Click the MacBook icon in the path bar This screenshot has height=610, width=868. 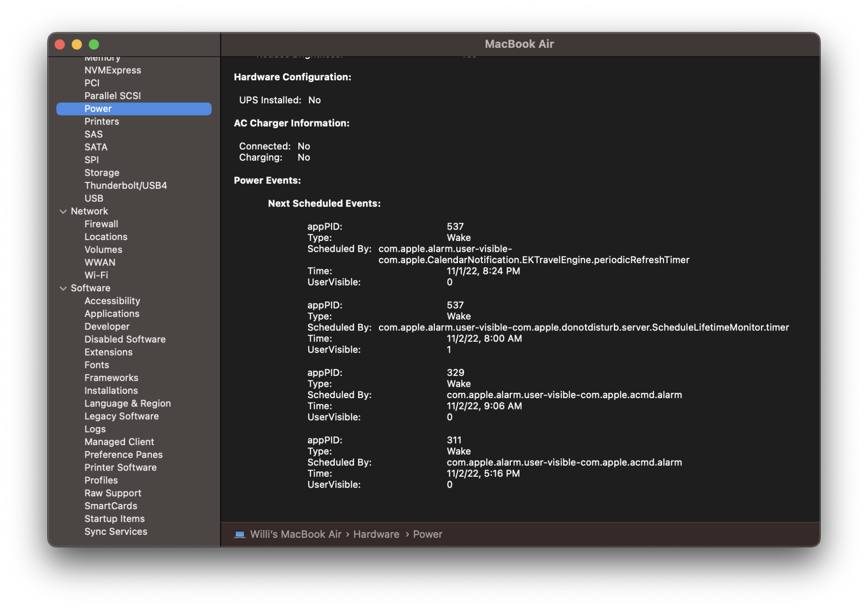[x=240, y=534]
